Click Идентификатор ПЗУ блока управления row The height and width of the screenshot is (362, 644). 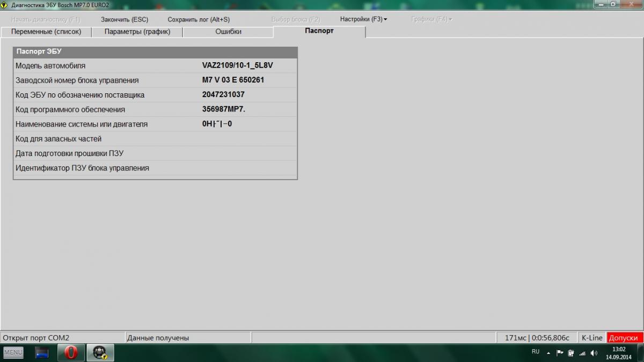click(x=155, y=168)
